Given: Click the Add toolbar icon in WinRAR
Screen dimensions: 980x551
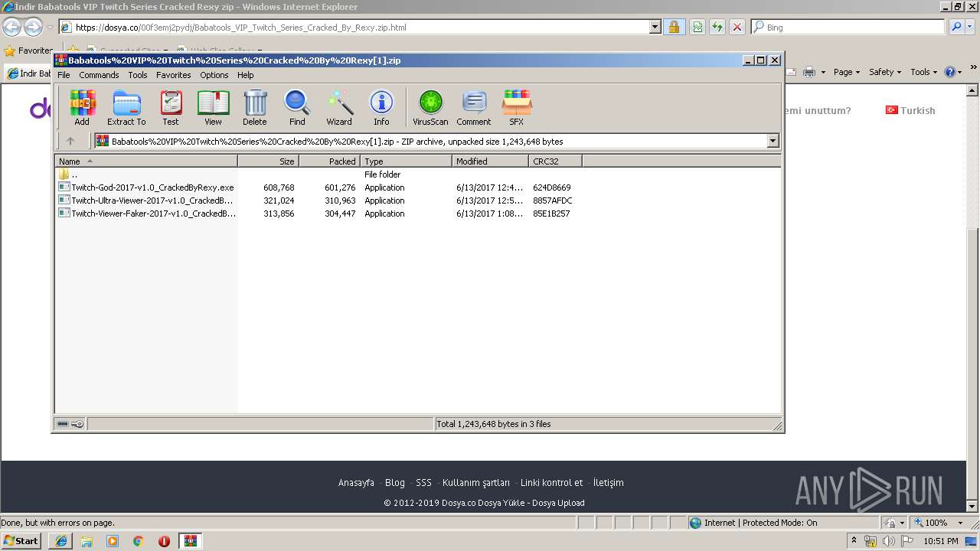Looking at the screenshot, I should click(x=82, y=107).
